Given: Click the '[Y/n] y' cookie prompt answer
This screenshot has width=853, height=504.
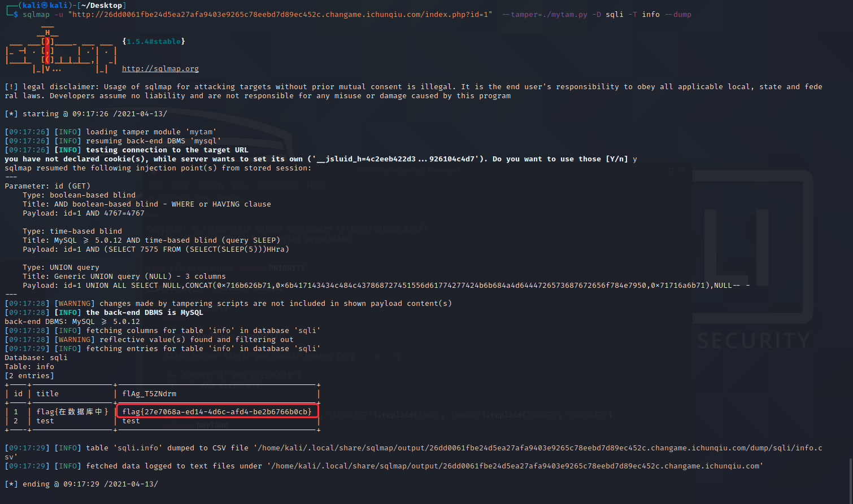Looking at the screenshot, I should click(621, 159).
